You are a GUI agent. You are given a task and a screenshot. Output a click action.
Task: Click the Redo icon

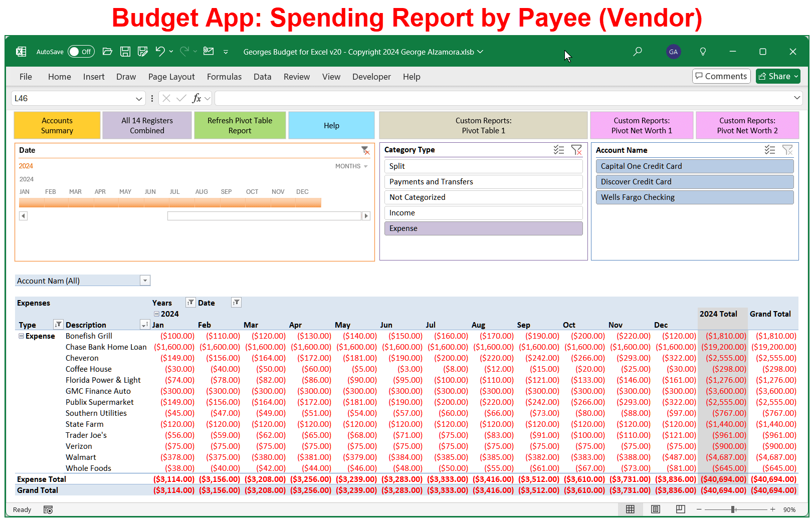184,51
